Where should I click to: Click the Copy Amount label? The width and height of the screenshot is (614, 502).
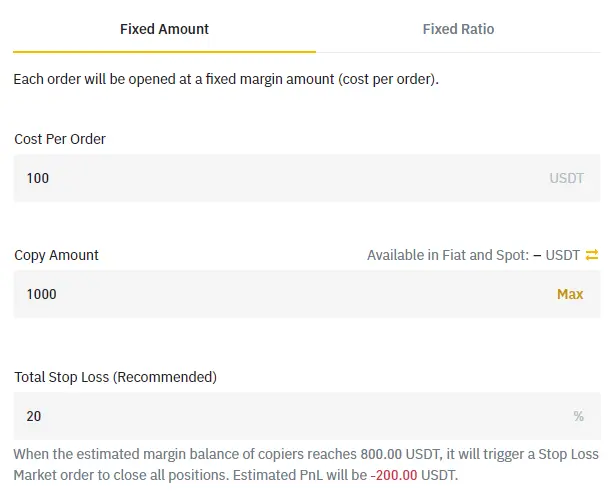pyautogui.click(x=57, y=255)
